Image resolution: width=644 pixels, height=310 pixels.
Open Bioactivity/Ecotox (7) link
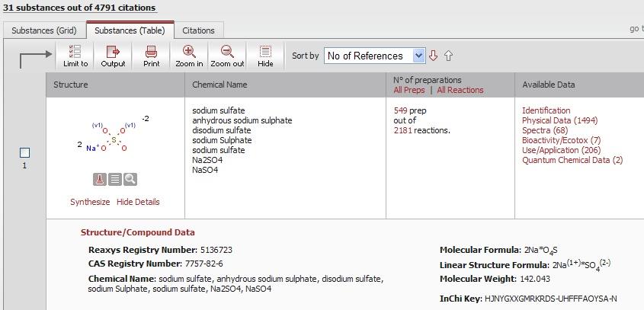click(x=562, y=140)
